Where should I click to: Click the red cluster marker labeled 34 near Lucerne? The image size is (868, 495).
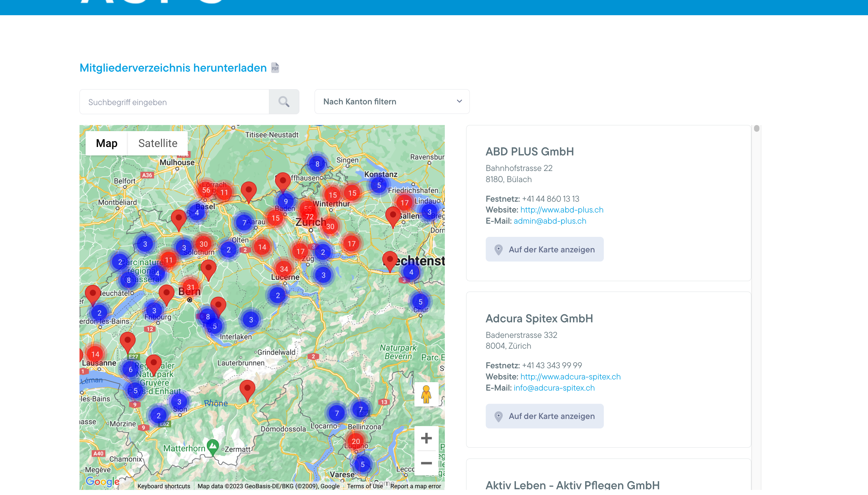point(284,269)
